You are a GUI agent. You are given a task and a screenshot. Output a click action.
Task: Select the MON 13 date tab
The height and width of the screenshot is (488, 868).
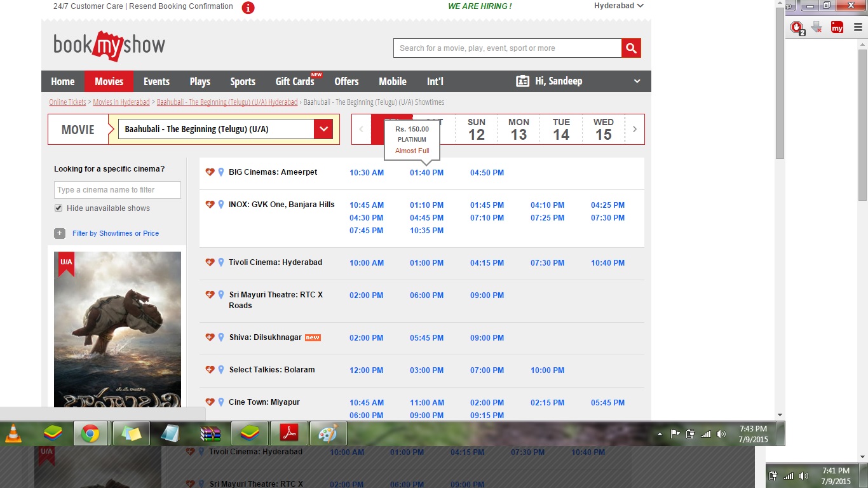point(519,130)
